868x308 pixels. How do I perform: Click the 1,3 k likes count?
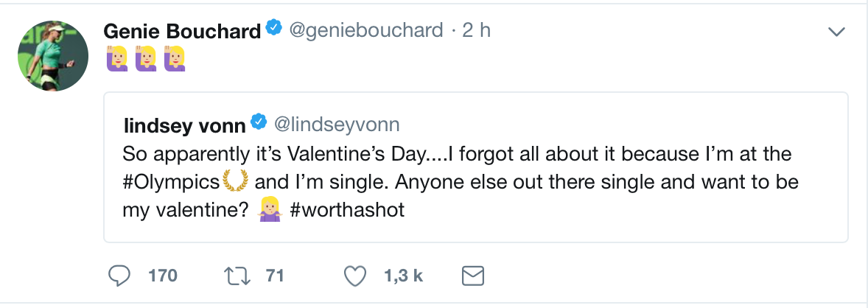pyautogui.click(x=403, y=276)
